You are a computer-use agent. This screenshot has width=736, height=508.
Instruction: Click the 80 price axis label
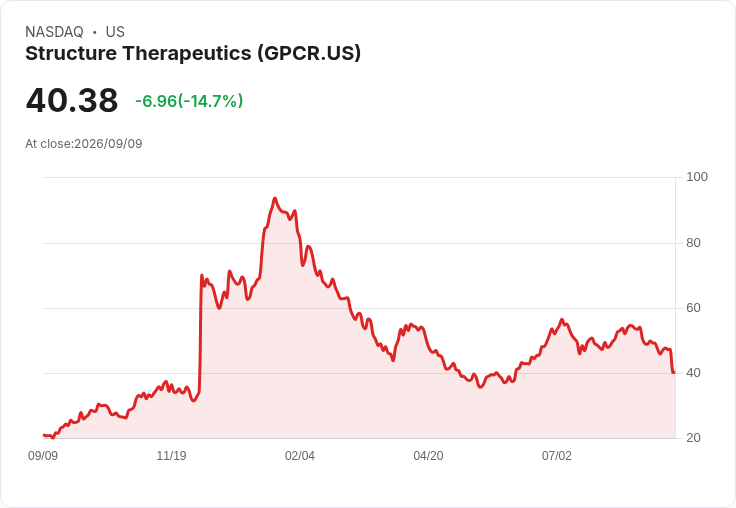[x=693, y=243]
